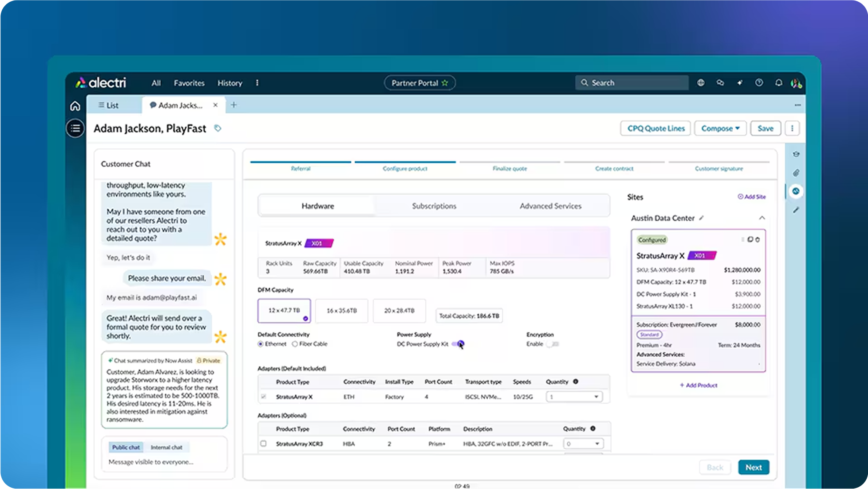Click the Add Product link
Image resolution: width=868 pixels, height=489 pixels.
tap(699, 385)
